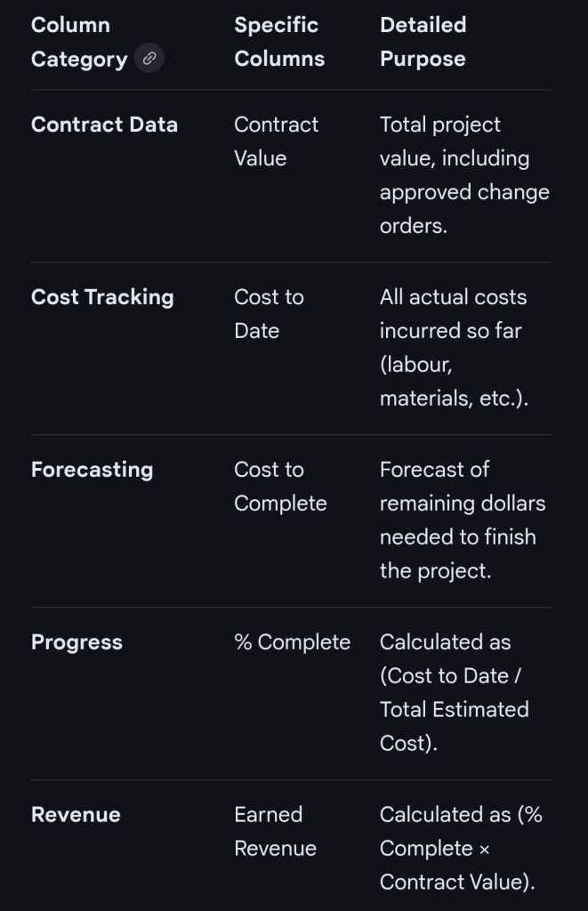
Task: Select the Revenue row label
Action: coord(76,815)
